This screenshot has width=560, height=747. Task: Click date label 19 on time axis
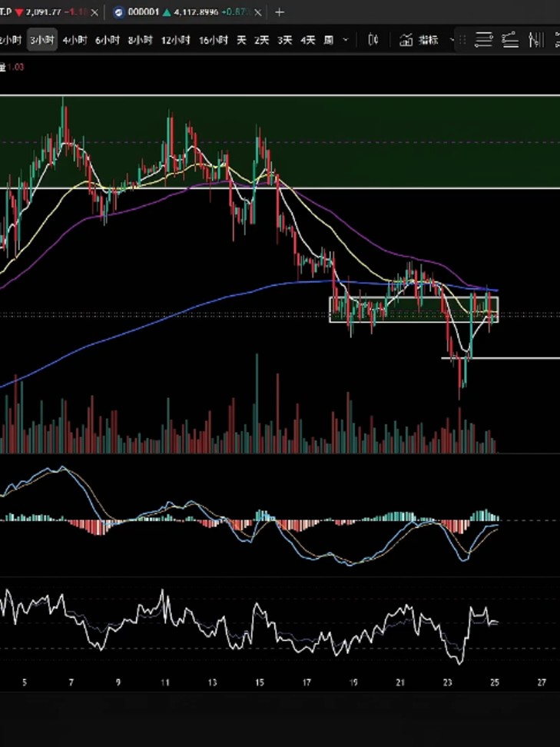[x=353, y=682]
